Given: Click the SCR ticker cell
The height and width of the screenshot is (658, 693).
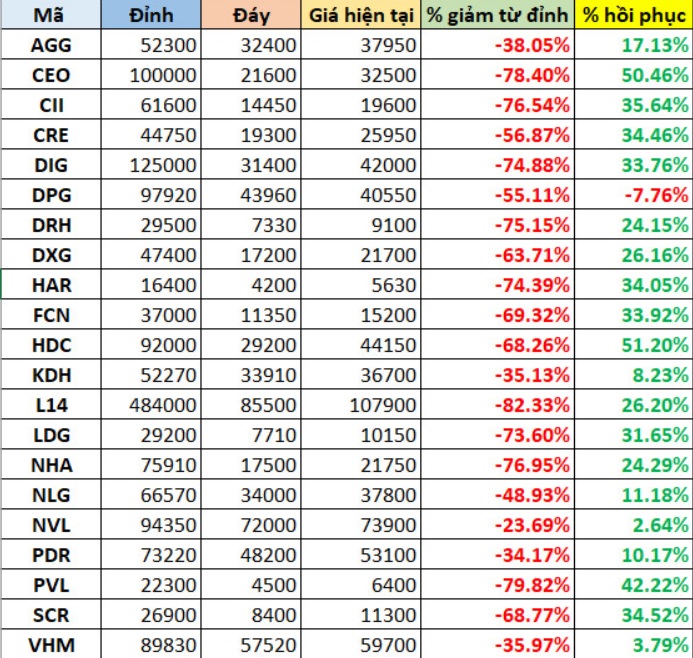Looking at the screenshot, I should (x=51, y=615).
